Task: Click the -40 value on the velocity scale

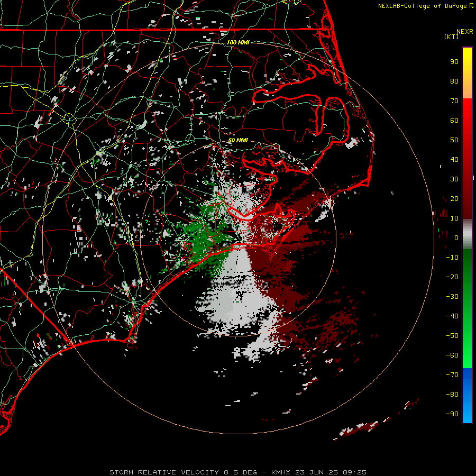Action: 452,316
